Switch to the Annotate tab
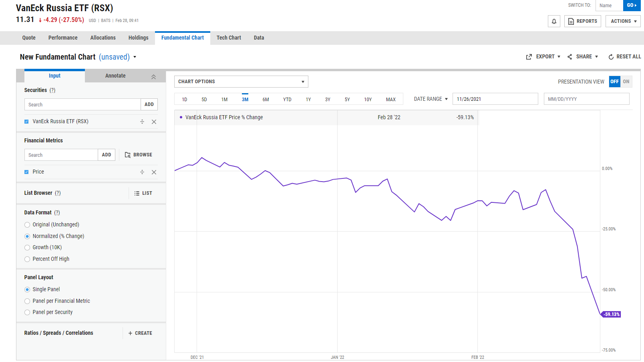The image size is (644, 362). tap(115, 76)
